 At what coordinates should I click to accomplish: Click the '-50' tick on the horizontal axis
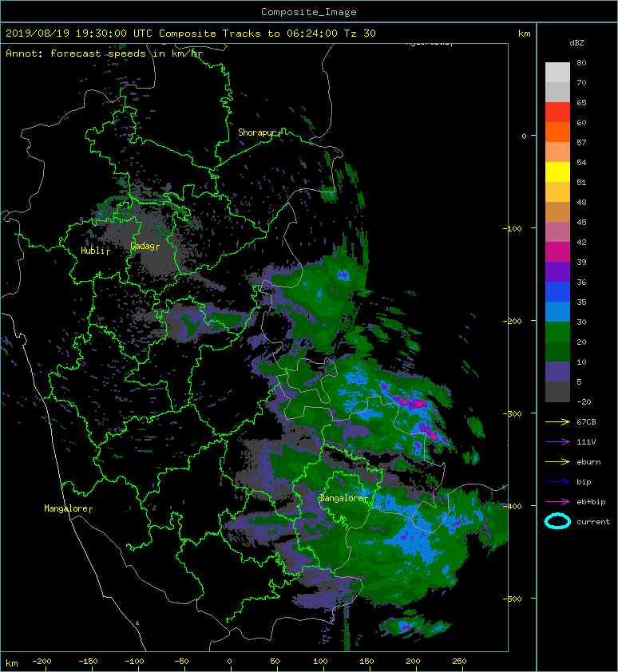(x=181, y=662)
